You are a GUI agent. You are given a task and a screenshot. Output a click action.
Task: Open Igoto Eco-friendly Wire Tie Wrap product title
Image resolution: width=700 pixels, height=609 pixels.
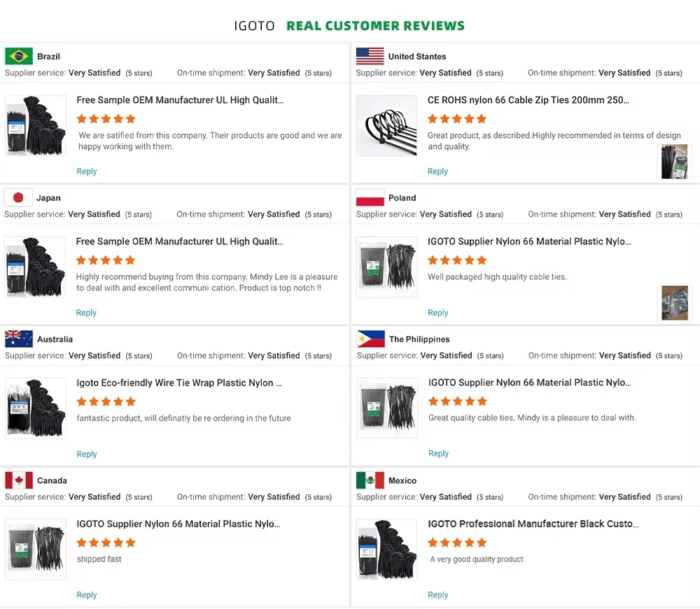pyautogui.click(x=179, y=383)
